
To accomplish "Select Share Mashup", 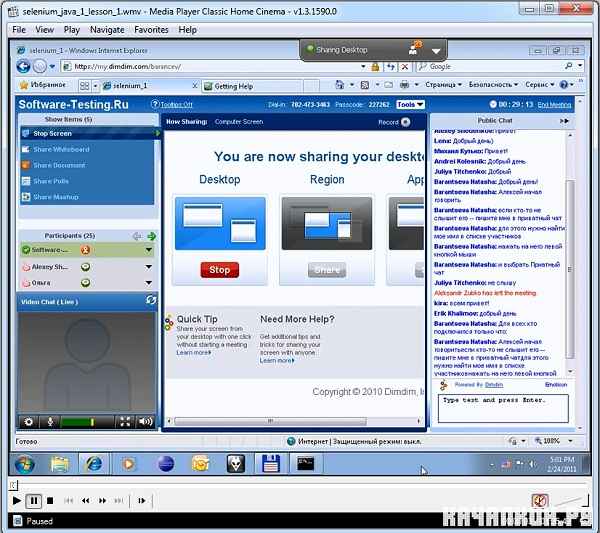I will point(87,197).
